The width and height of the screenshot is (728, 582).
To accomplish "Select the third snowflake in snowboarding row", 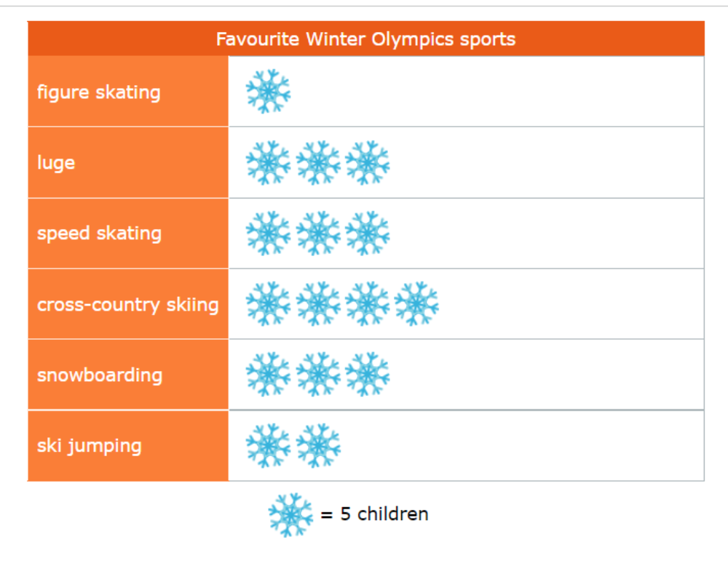I will [368, 374].
